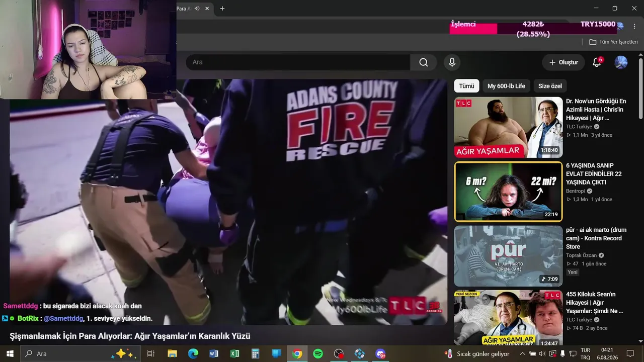Open Word from the taskbar
Image resolution: width=644 pixels, height=362 pixels.
click(x=214, y=353)
